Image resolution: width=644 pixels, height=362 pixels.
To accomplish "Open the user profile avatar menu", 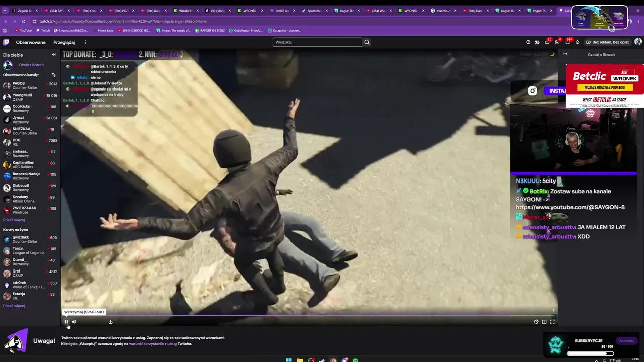I will 638,42.
